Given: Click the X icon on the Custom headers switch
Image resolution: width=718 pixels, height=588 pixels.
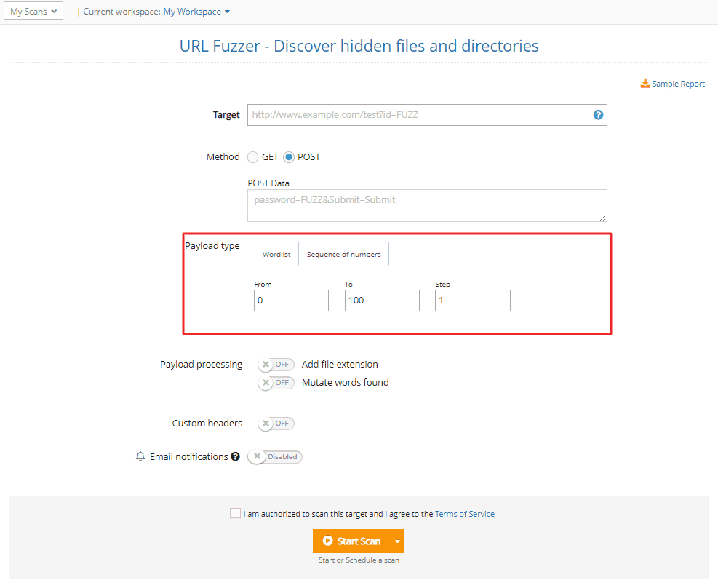Looking at the screenshot, I should pos(265,423).
